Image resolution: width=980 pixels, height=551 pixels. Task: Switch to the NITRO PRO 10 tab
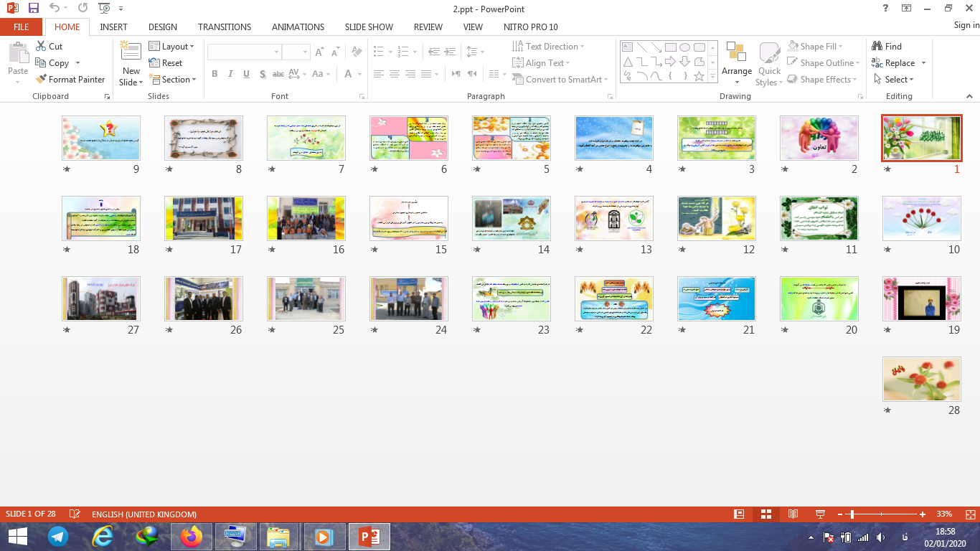pos(530,27)
